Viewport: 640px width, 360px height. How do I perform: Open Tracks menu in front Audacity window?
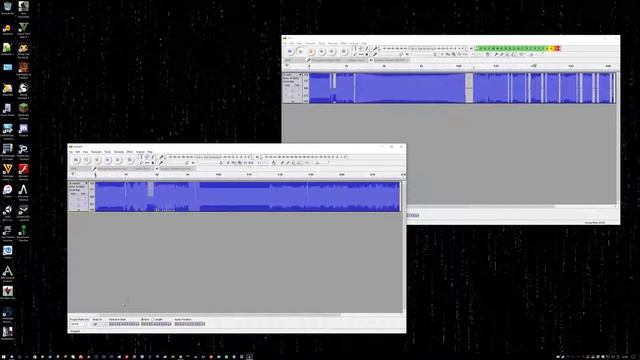click(108, 152)
